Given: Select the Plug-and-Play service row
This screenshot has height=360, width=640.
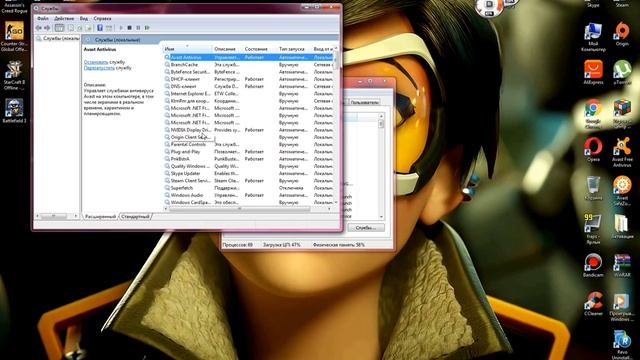Looking at the screenshot, I should coord(249,152).
